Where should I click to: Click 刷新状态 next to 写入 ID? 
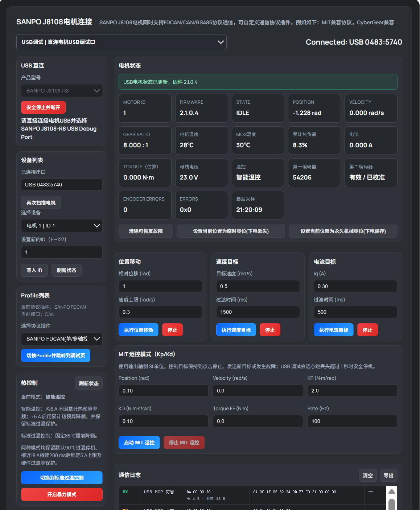pyautogui.click(x=66, y=270)
